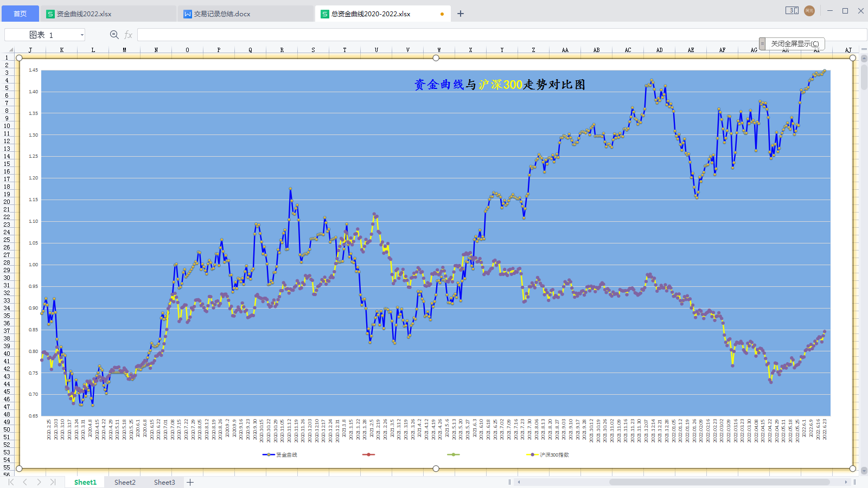Open the Sheet2 worksheet tab

tap(125, 482)
